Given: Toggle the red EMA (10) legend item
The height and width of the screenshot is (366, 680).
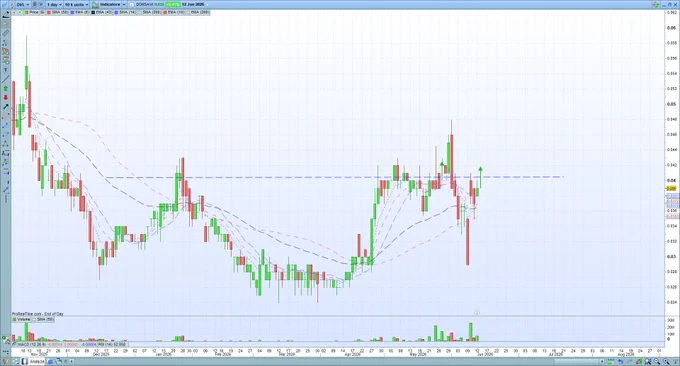Looking at the screenshot, I should (x=174, y=12).
